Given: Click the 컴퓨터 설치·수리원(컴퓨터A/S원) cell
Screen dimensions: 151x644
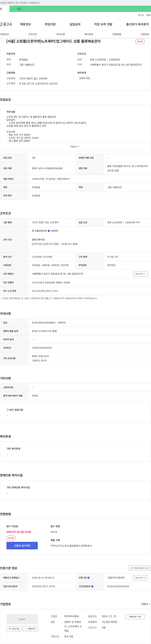Looking at the screenshot, I should (47, 169).
